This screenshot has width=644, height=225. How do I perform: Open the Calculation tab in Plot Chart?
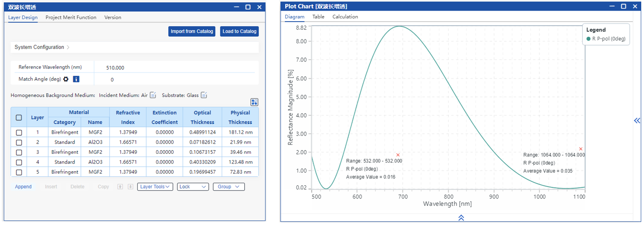[x=345, y=17]
